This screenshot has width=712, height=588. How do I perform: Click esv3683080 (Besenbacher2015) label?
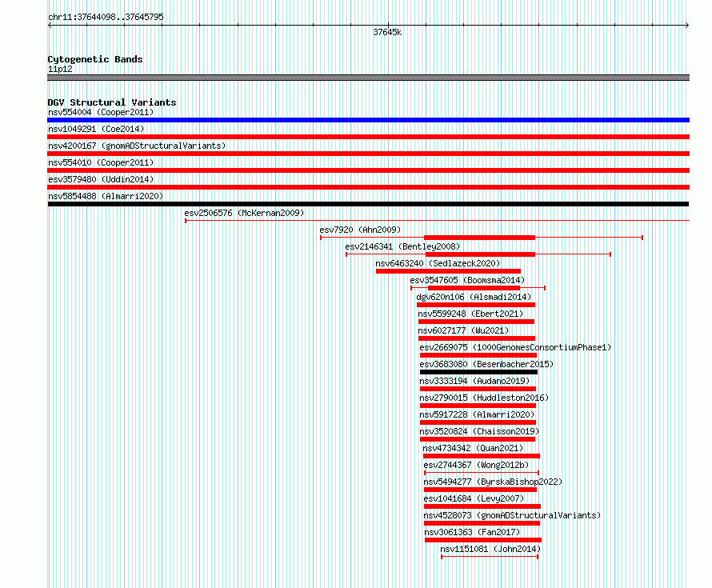point(486,364)
